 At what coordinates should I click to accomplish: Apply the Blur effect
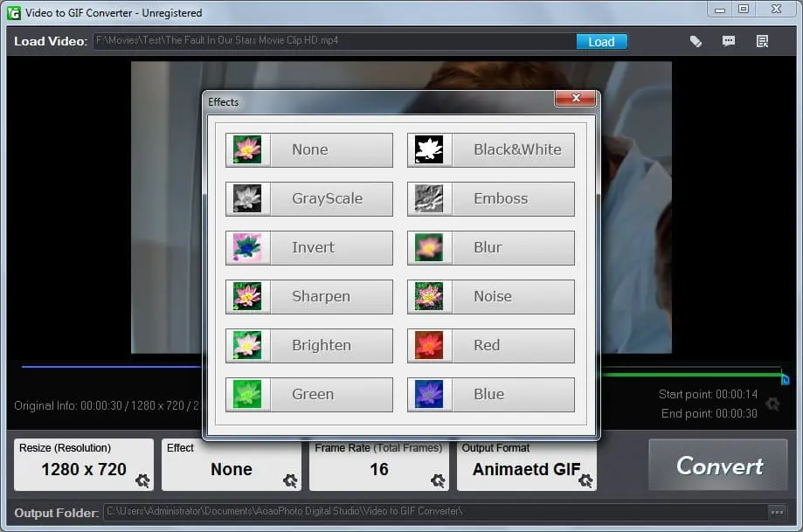click(x=490, y=248)
